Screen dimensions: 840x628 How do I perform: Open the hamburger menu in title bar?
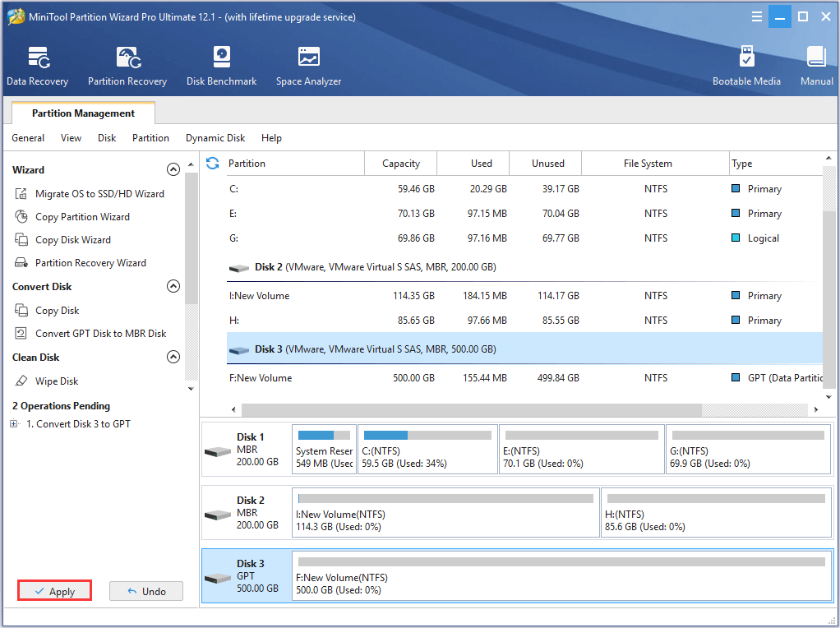757,17
